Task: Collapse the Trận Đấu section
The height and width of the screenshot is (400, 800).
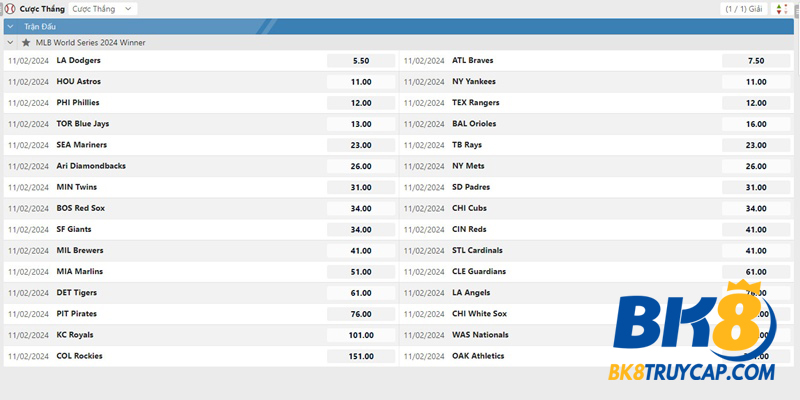Action: pos(10,27)
